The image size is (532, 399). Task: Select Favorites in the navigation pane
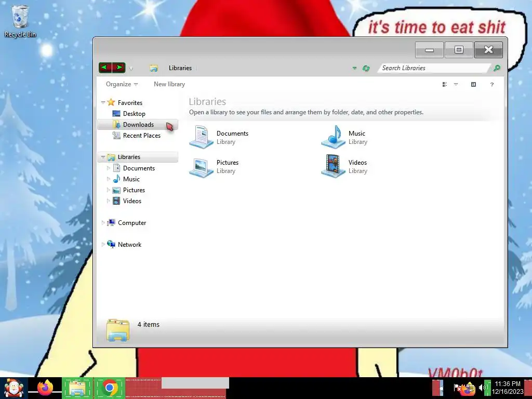point(130,102)
